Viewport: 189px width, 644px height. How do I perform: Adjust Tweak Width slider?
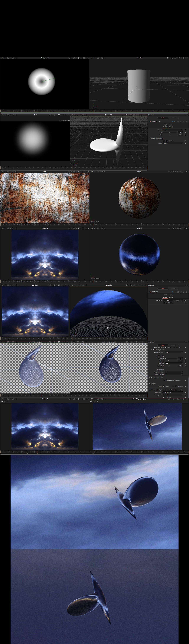(x=169, y=366)
